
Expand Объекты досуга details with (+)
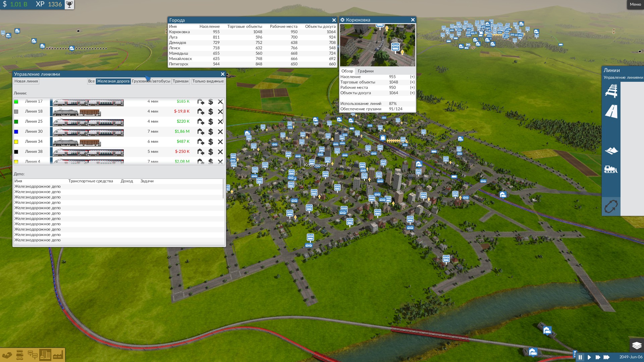pyautogui.click(x=412, y=93)
